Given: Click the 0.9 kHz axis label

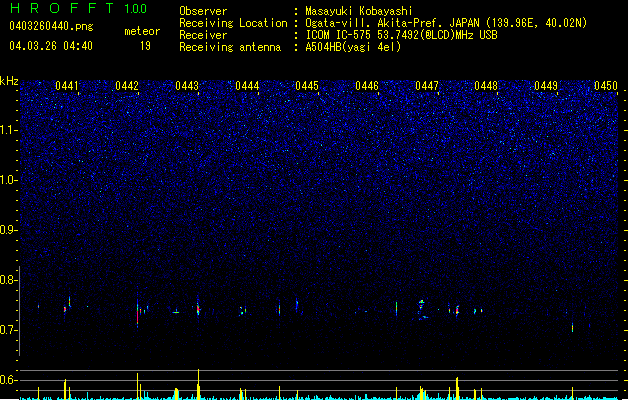Looking at the screenshot, I should 9,230.
